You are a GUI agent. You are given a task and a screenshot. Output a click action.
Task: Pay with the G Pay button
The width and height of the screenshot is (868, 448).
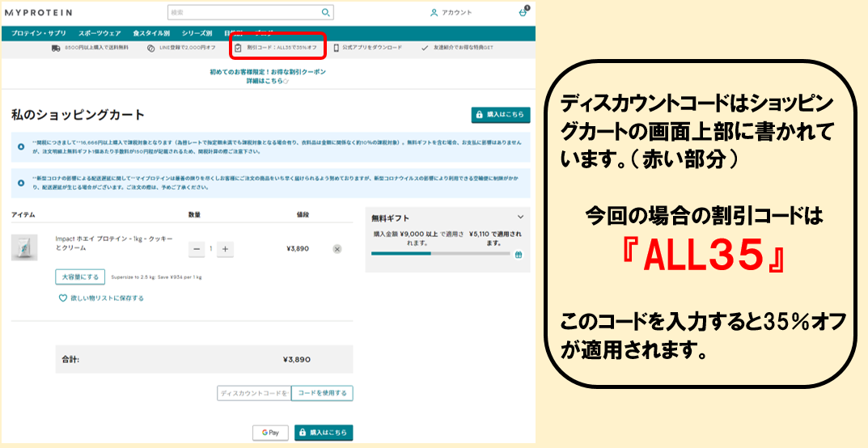coord(271,433)
